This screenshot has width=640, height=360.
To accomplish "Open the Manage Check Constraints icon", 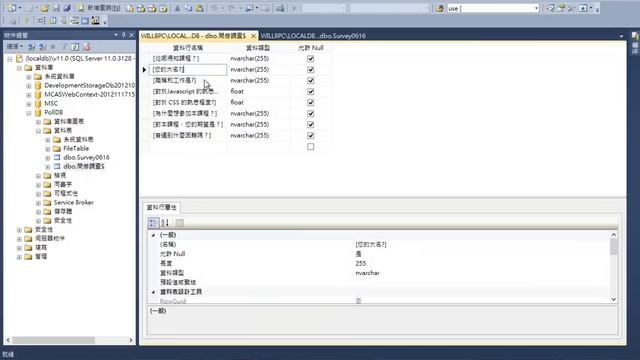I will (x=85, y=20).
